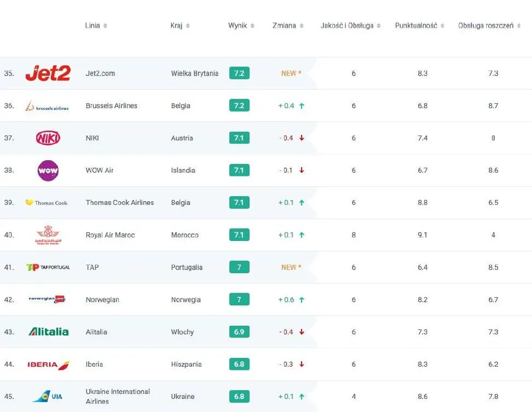This screenshot has height=412, width=532.
Task: Click the down arrow in NIKI row
Action: pyautogui.click(x=302, y=138)
